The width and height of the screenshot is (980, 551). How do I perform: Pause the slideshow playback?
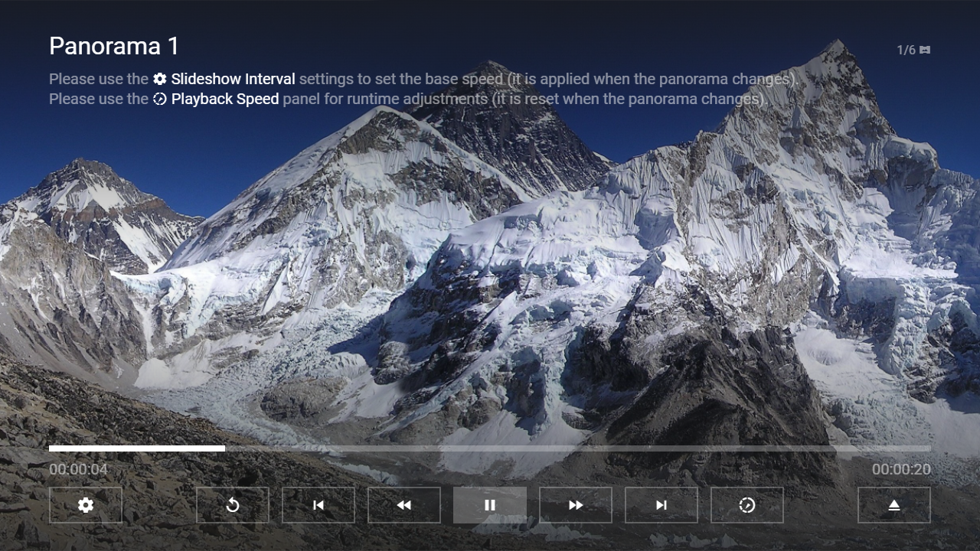[x=490, y=505]
